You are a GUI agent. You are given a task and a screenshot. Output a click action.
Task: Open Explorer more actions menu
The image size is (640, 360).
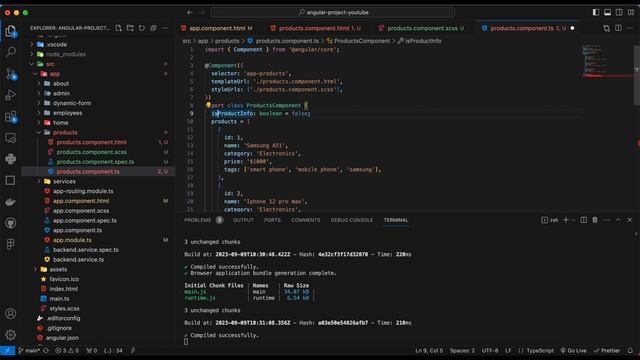click(x=164, y=28)
